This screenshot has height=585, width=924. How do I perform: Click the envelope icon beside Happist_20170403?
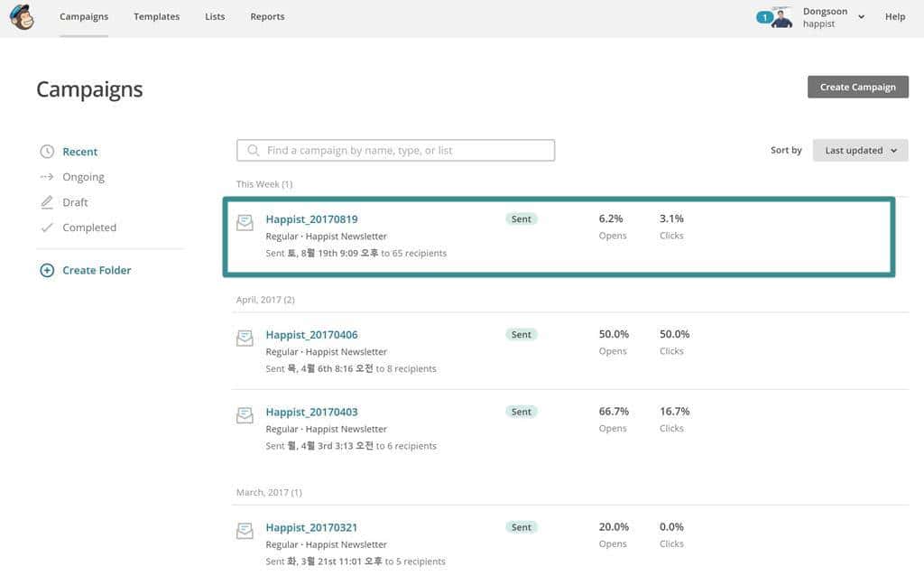[x=245, y=415]
